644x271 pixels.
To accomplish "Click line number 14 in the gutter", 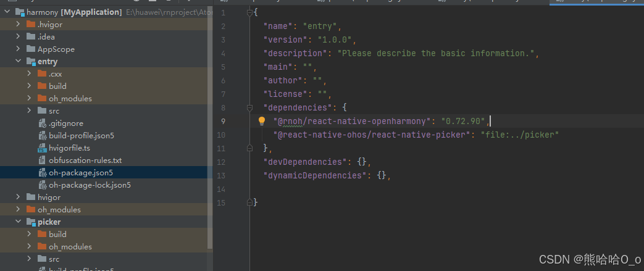I will click(220, 189).
